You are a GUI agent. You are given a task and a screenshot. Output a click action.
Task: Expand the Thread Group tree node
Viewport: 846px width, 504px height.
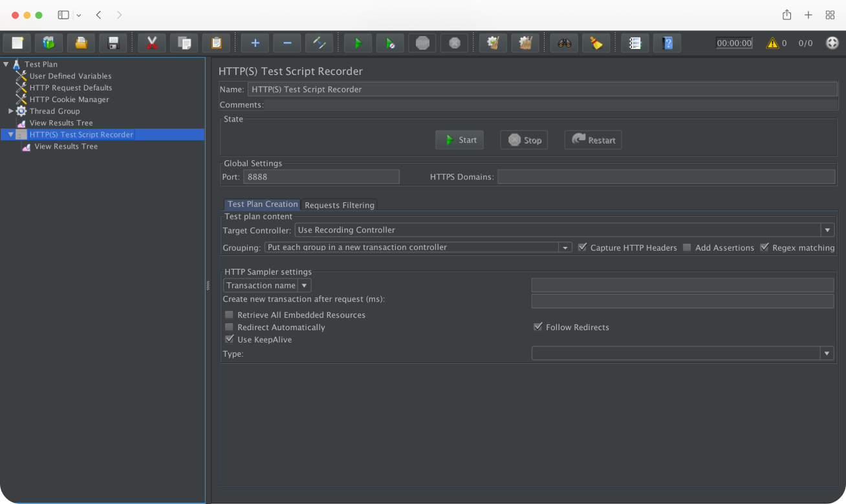click(x=11, y=111)
